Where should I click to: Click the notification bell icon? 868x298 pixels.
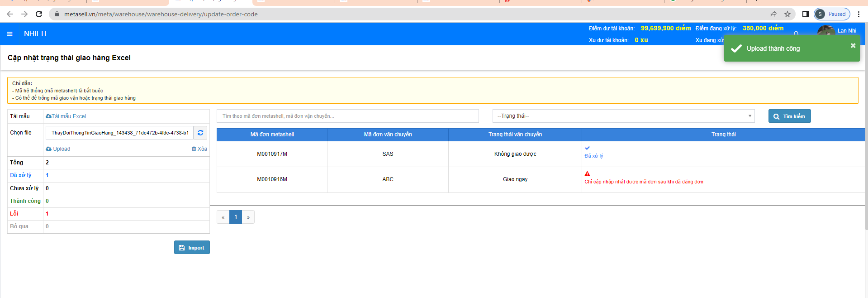796,33
